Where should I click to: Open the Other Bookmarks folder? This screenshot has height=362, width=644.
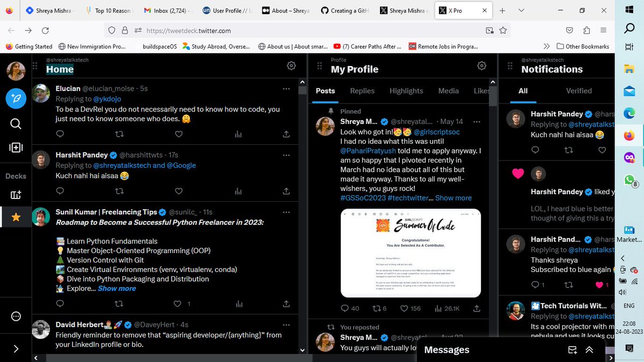(583, 47)
